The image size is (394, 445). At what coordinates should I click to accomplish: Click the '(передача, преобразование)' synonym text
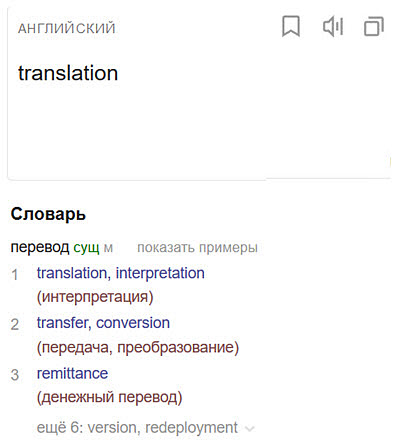(x=138, y=348)
